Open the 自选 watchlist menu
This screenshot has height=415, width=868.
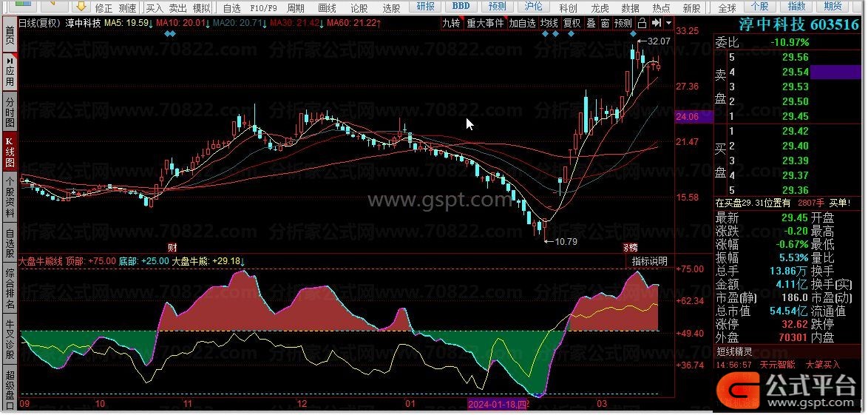(231, 7)
